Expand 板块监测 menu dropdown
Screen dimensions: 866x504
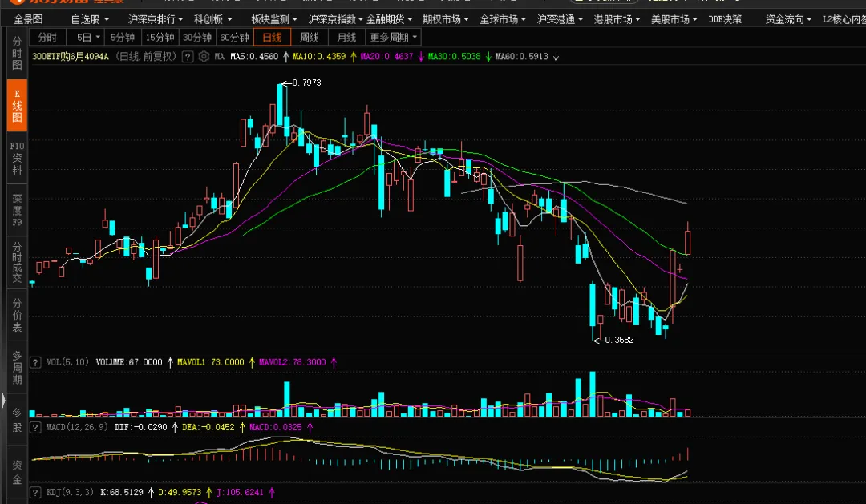274,19
